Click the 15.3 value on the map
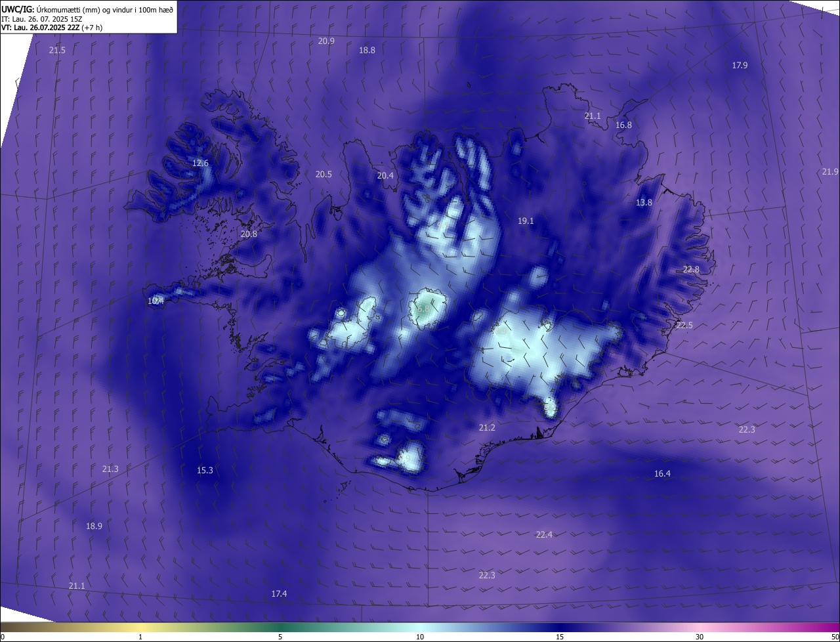 tap(205, 471)
